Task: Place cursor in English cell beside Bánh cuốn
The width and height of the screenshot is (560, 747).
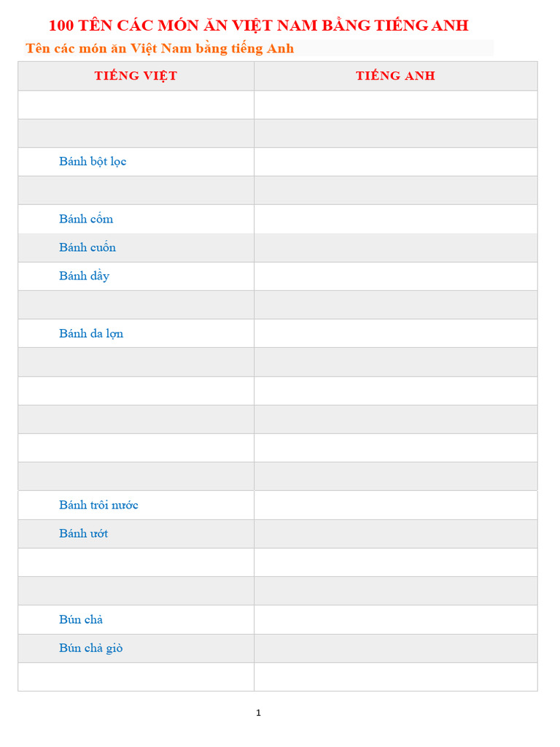Action: coord(395,247)
